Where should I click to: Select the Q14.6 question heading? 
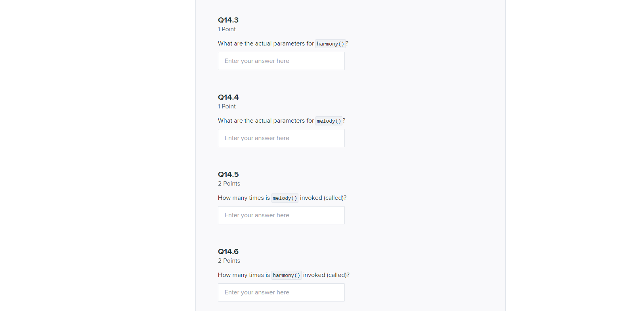pyautogui.click(x=228, y=251)
